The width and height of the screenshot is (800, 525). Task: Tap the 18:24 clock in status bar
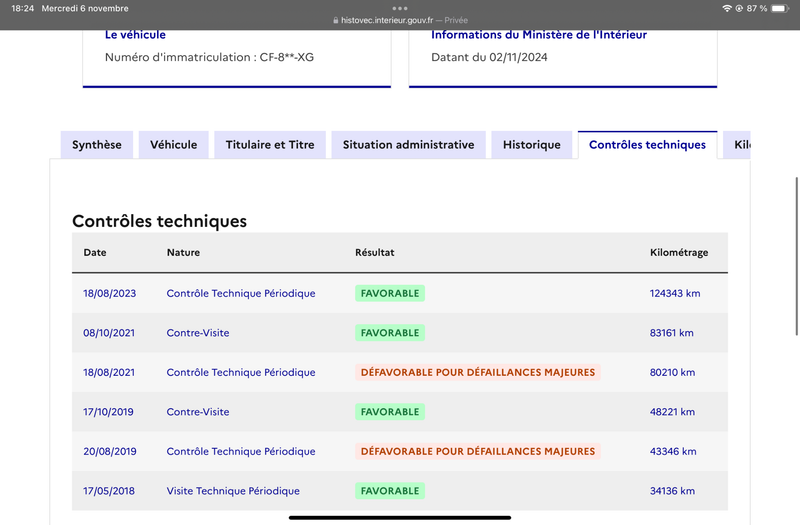(x=22, y=8)
